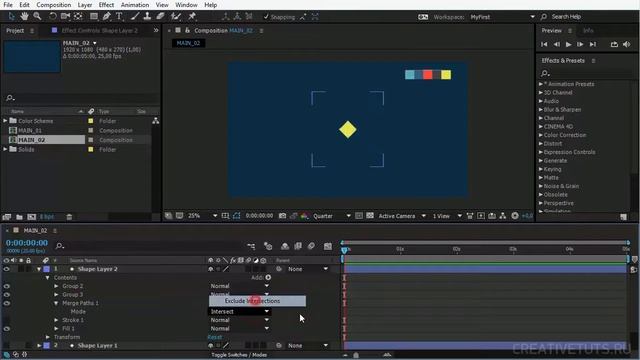Select the Brush tool
The image size is (640, 360).
(x=135, y=16)
